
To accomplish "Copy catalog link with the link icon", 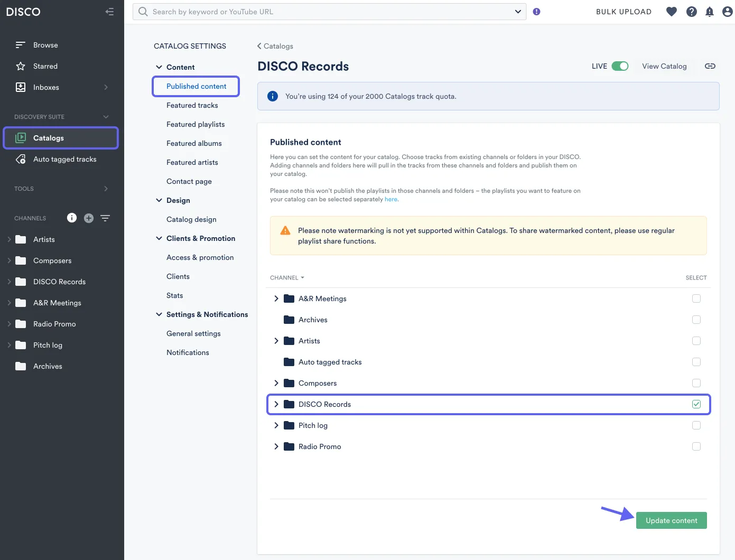I will 710,66.
